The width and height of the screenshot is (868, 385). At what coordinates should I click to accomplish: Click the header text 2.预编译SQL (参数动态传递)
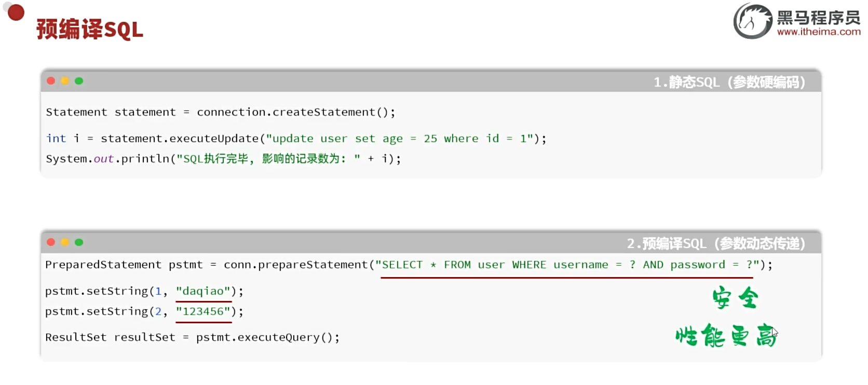(716, 243)
